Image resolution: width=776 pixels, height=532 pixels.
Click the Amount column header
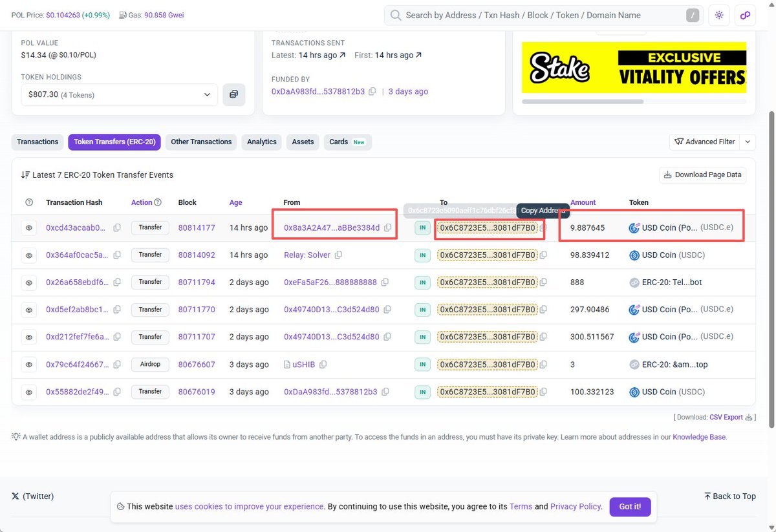[583, 202]
